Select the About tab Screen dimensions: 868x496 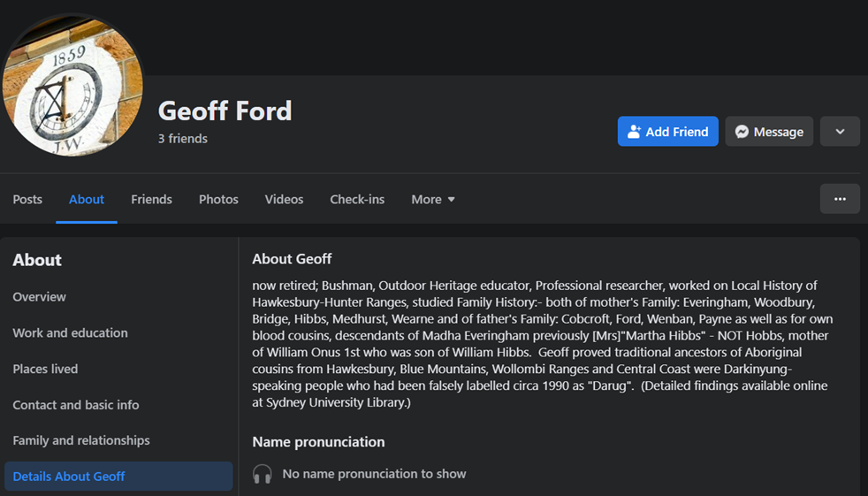[x=87, y=199]
